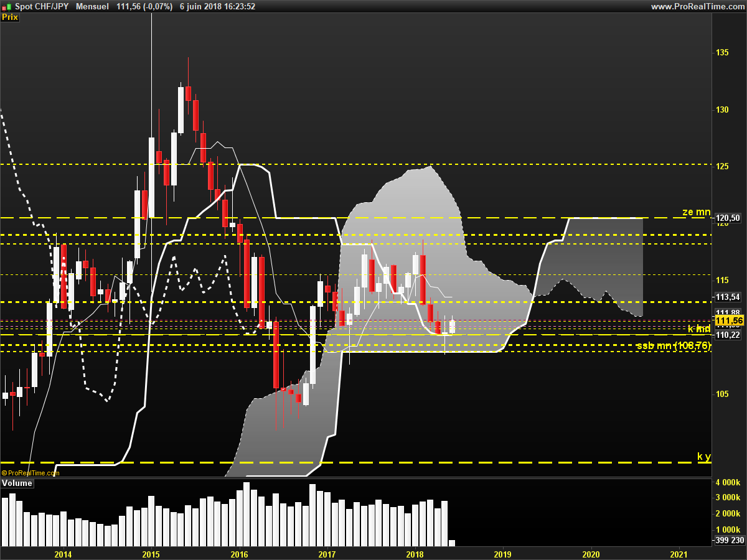The width and height of the screenshot is (747, 560).
Task: Click the 135 price axis value
Action: click(x=722, y=52)
